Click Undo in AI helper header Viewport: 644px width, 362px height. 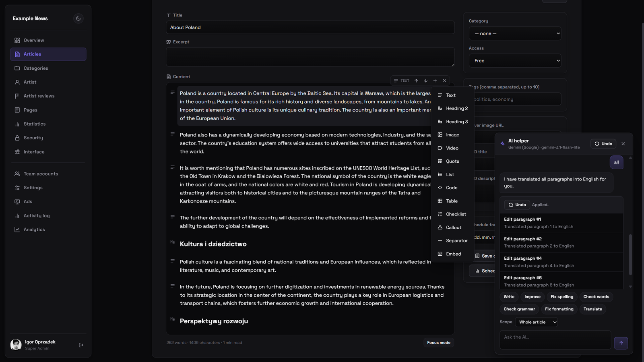603,144
